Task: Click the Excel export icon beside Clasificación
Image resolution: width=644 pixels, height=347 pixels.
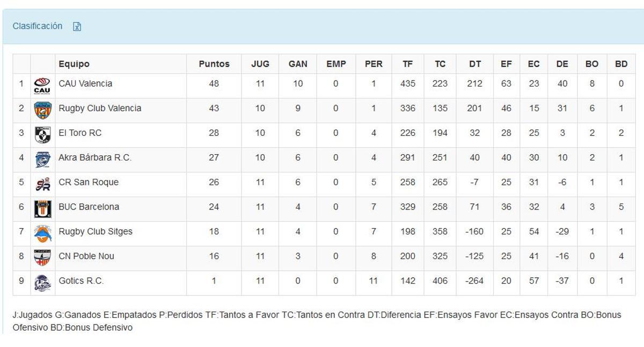Action: pos(77,26)
